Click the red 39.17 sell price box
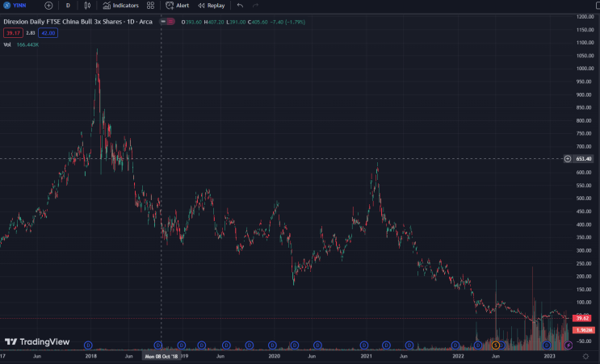The height and width of the screenshot is (364, 600). coord(12,32)
